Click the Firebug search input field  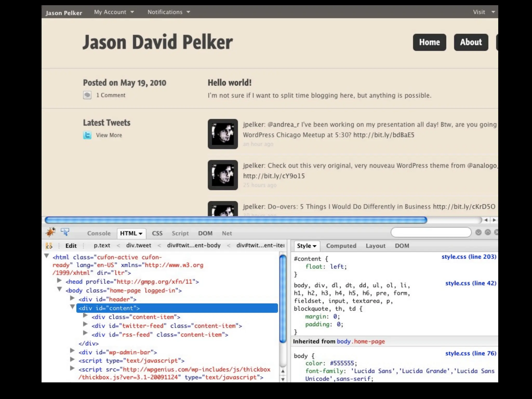[431, 232]
